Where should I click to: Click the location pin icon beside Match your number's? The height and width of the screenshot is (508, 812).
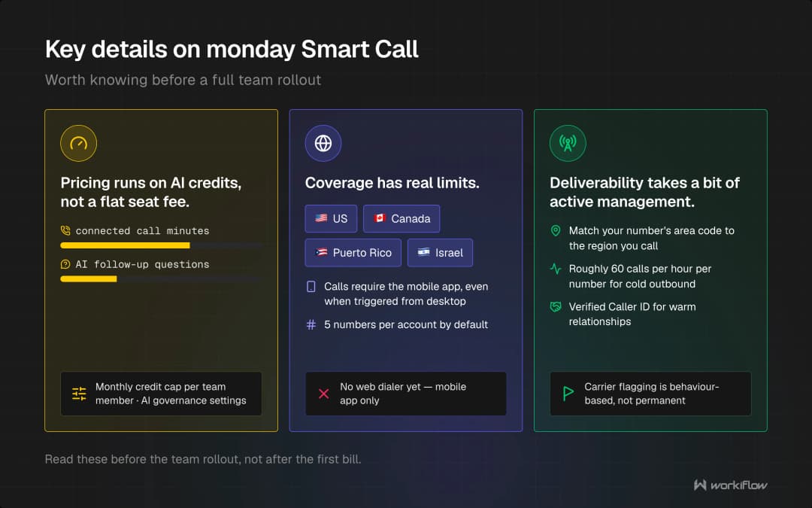click(556, 231)
